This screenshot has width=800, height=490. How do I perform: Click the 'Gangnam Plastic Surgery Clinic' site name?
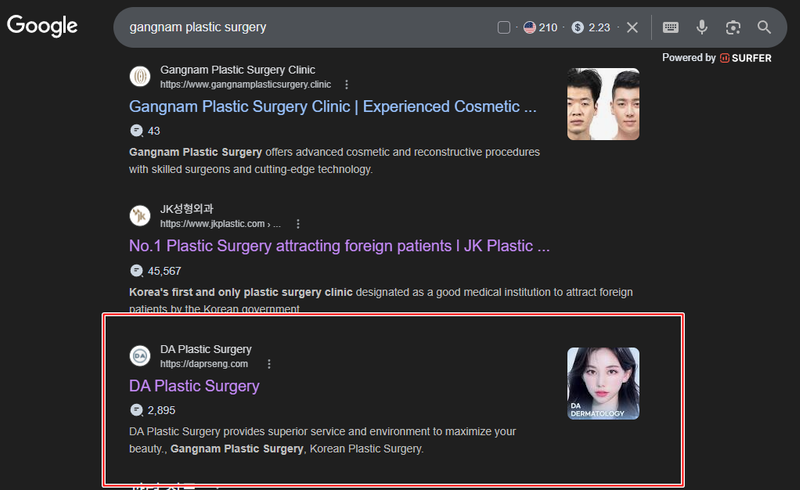click(x=238, y=69)
